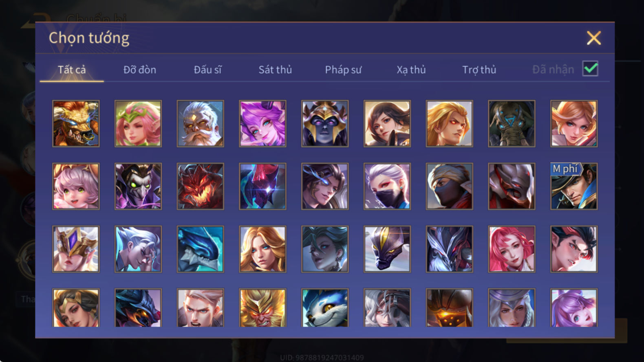Close the 'Chọn tướng' dialog
This screenshot has height=362, width=644.
coord(594,38)
